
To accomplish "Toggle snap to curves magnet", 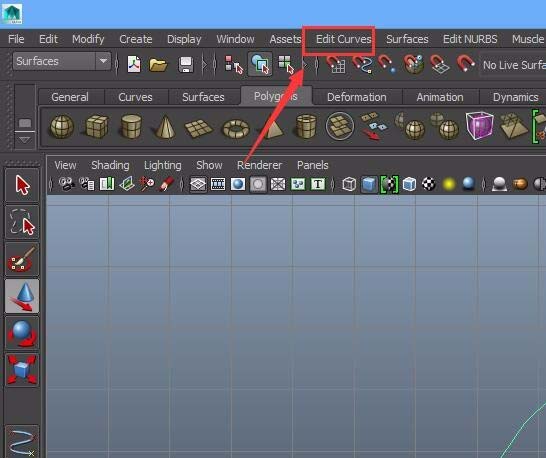I will pos(361,64).
